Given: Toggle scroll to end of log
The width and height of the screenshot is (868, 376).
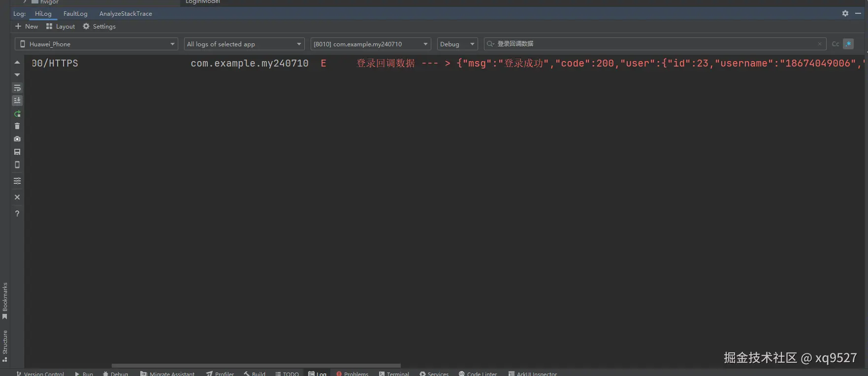Looking at the screenshot, I should [17, 101].
